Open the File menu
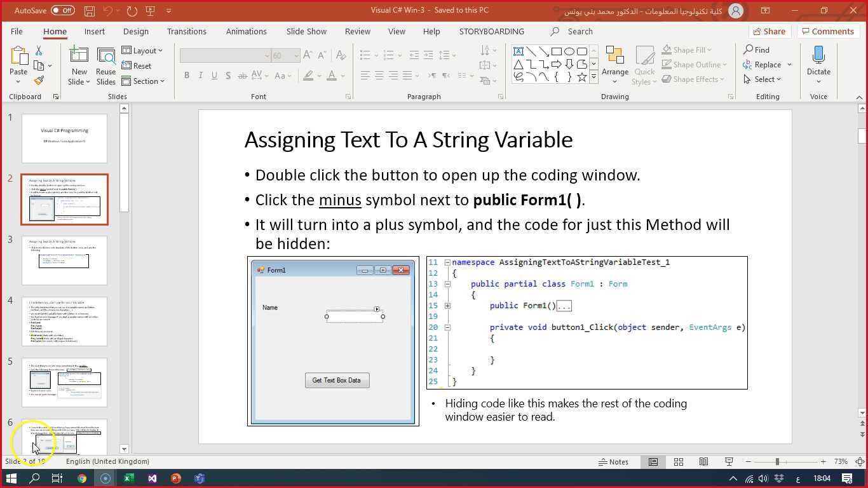This screenshot has width=868, height=488. point(17,31)
